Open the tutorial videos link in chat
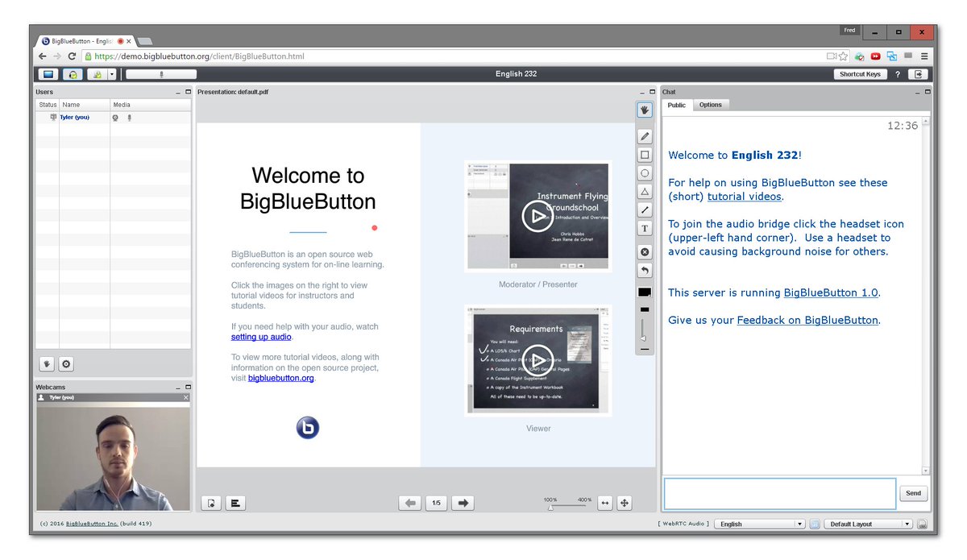The width and height of the screenshot is (967, 560). [745, 197]
